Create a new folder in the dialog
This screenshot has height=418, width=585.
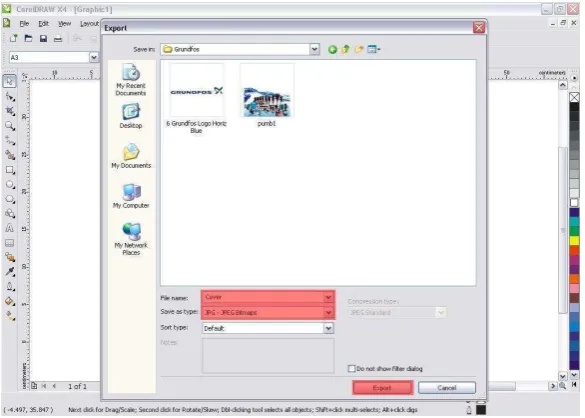tap(359, 49)
